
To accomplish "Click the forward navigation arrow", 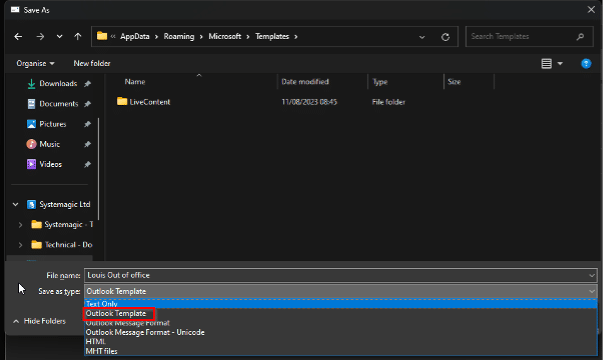I will (x=40, y=37).
